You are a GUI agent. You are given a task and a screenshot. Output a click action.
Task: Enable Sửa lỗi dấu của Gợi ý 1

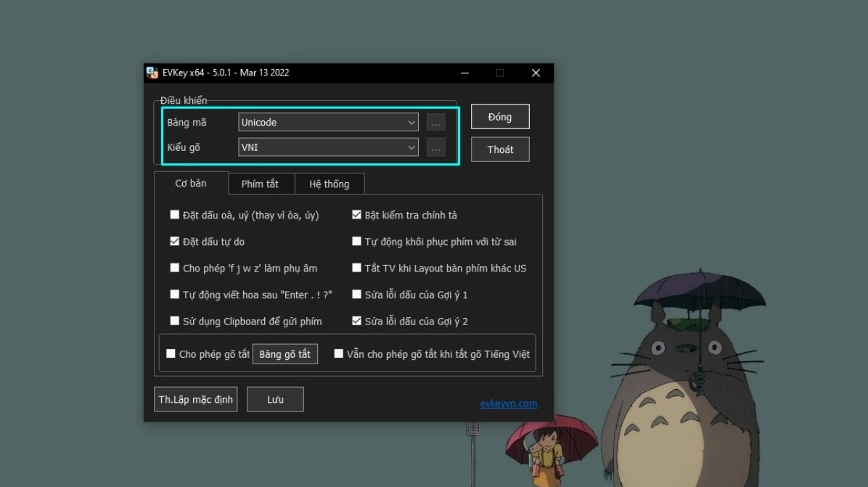356,295
